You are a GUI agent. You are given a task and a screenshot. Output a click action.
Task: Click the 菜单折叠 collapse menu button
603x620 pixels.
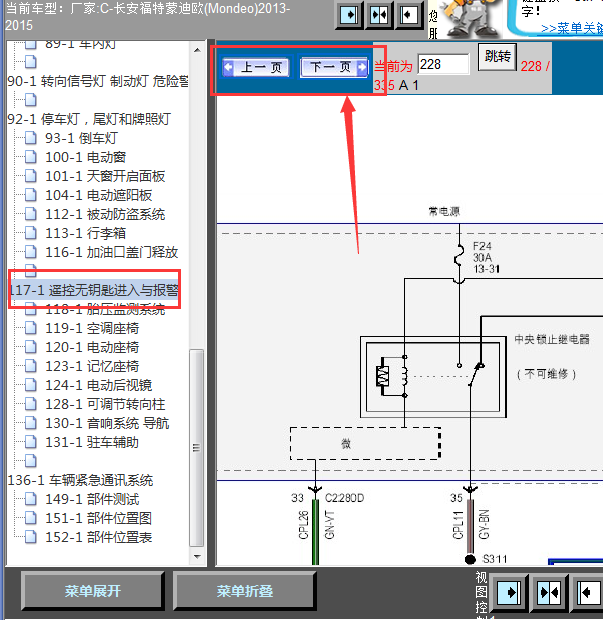pyautogui.click(x=245, y=591)
